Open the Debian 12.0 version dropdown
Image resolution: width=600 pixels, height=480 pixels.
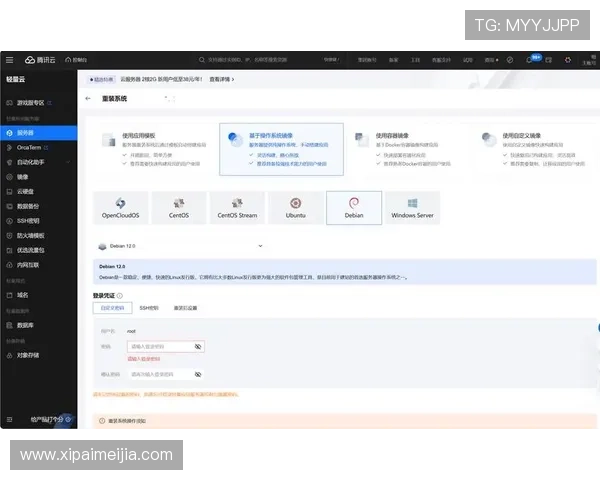click(260, 245)
